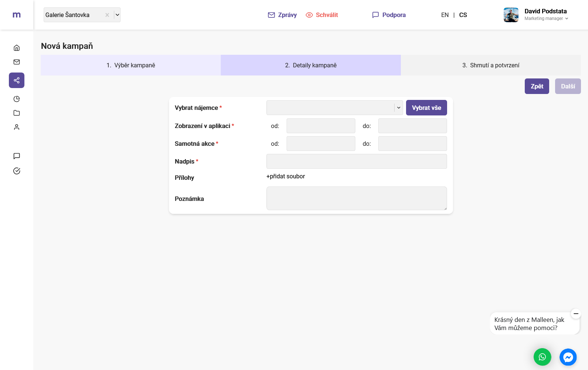Open the user profile sidebar icon
The image size is (588, 370).
coord(17,127)
